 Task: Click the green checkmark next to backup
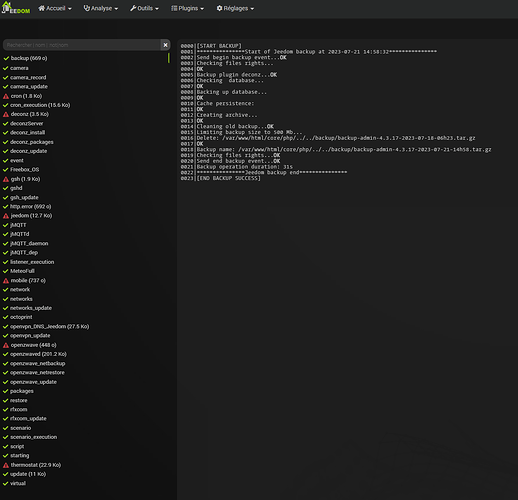click(6, 58)
